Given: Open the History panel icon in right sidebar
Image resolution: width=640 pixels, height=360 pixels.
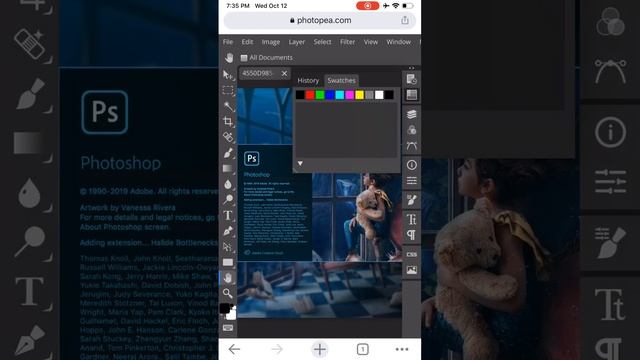Looking at the screenshot, I should 411,79.
